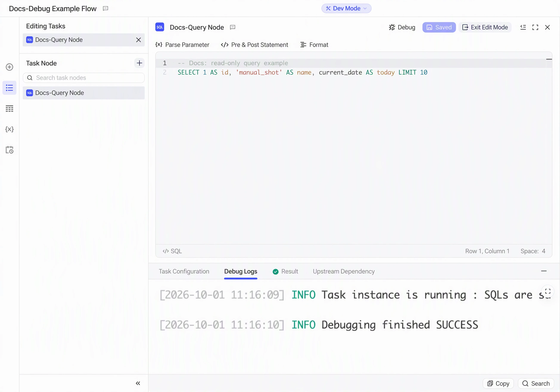Switch to Upstream Dependency tab
This screenshot has width=560, height=392.
pyautogui.click(x=343, y=272)
